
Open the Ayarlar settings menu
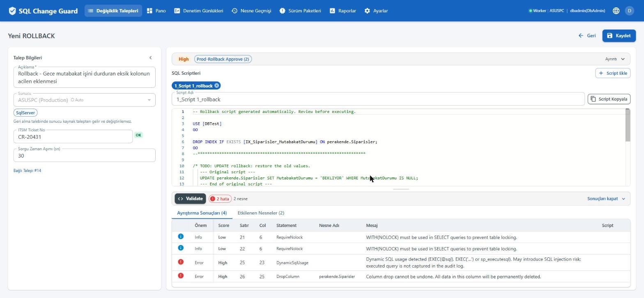[376, 11]
